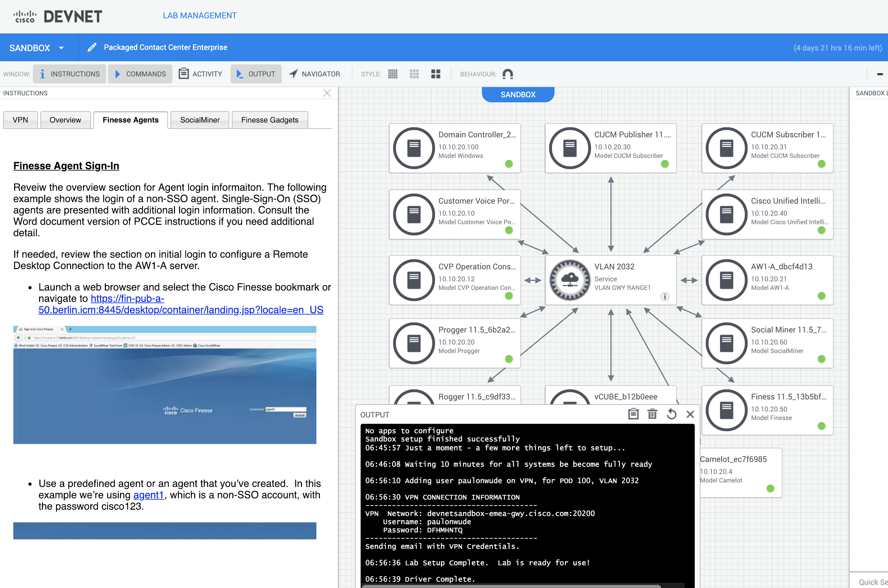Click the time remaining text in blue bar
The width and height of the screenshot is (888, 588).
point(837,48)
